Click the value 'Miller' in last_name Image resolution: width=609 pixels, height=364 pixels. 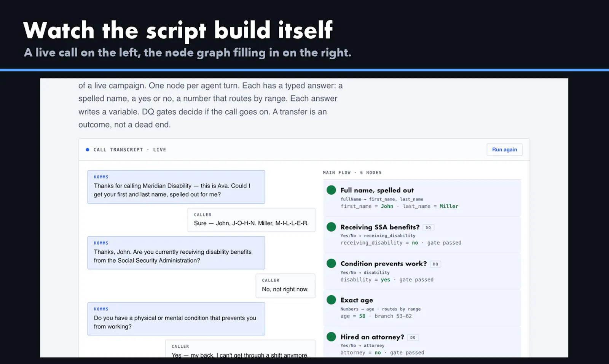(449, 206)
